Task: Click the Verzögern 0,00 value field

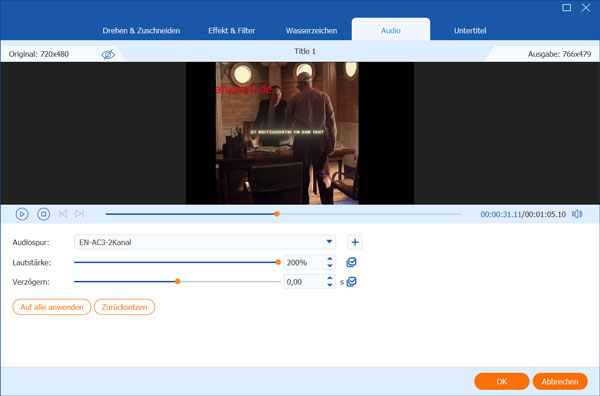Action: (x=305, y=282)
